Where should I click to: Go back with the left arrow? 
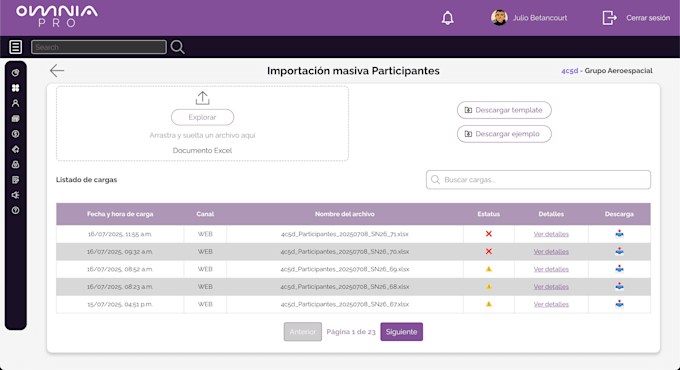point(57,71)
